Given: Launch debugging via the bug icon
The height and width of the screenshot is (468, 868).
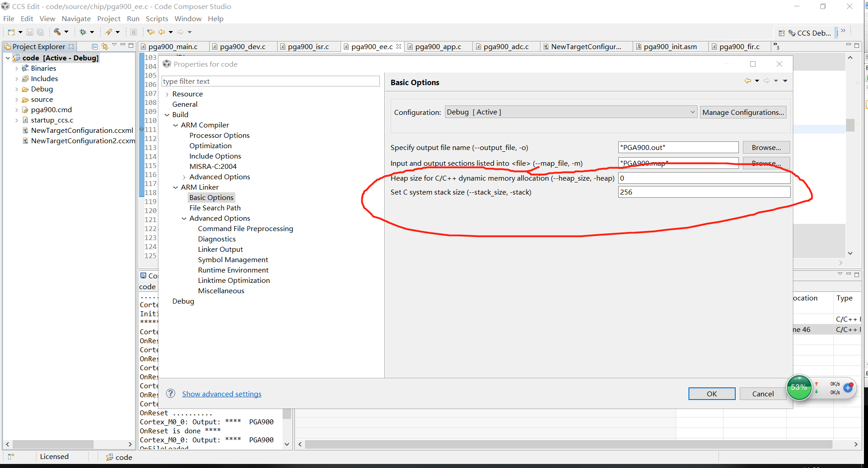Looking at the screenshot, I should (x=84, y=32).
